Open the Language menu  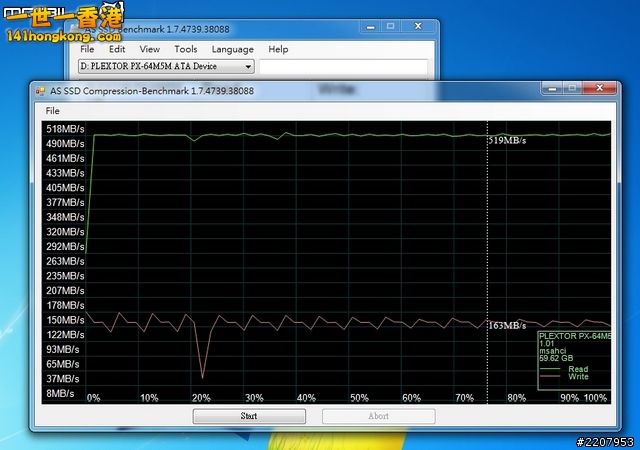(x=232, y=49)
